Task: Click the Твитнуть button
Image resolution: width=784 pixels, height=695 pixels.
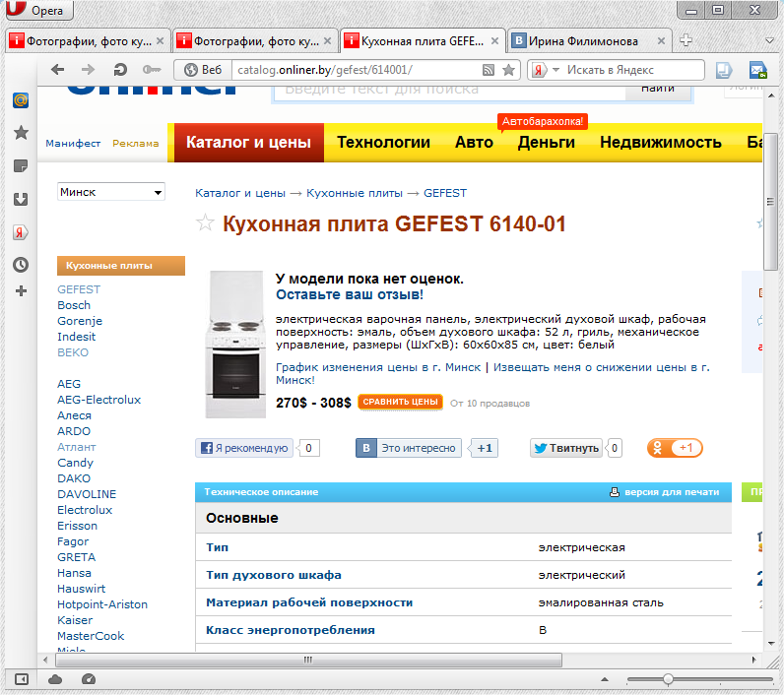Action: pos(566,448)
